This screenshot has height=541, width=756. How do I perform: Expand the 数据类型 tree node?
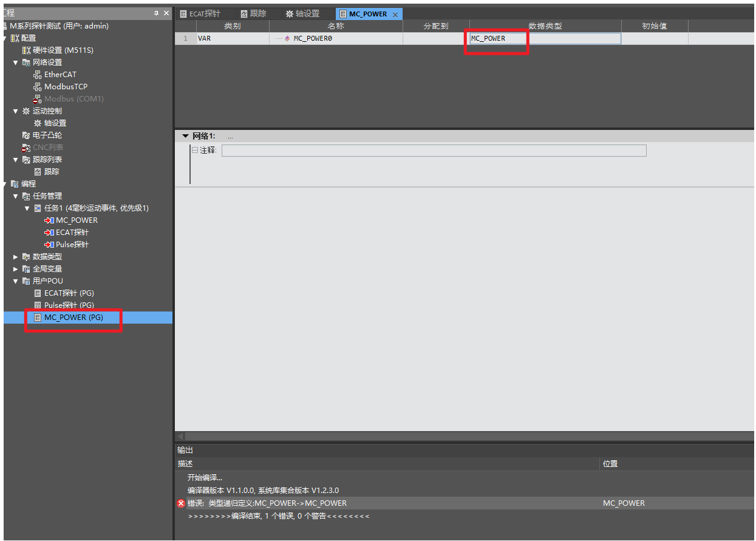[16, 257]
